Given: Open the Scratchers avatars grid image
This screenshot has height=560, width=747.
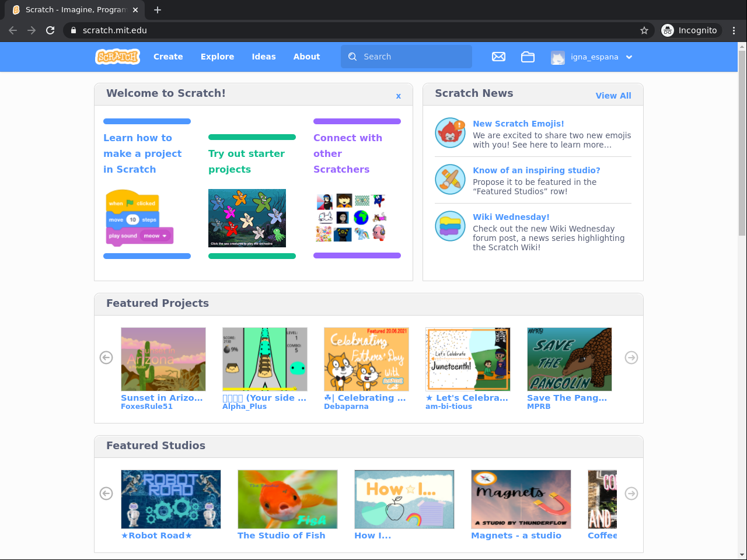Looking at the screenshot, I should click(x=352, y=218).
